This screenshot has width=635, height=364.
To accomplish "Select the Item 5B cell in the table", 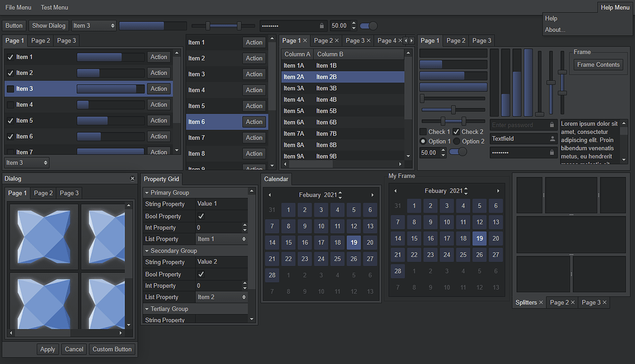I will [326, 111].
